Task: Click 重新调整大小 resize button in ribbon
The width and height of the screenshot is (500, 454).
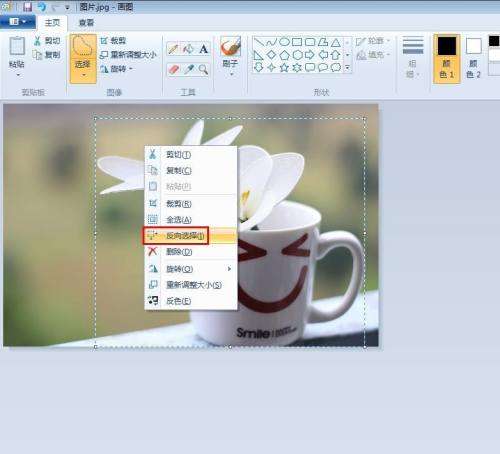Action: coord(128,55)
